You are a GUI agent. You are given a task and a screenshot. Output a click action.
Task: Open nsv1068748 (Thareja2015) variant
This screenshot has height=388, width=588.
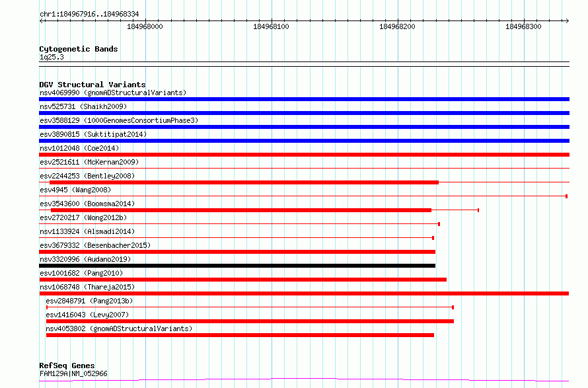point(87,287)
